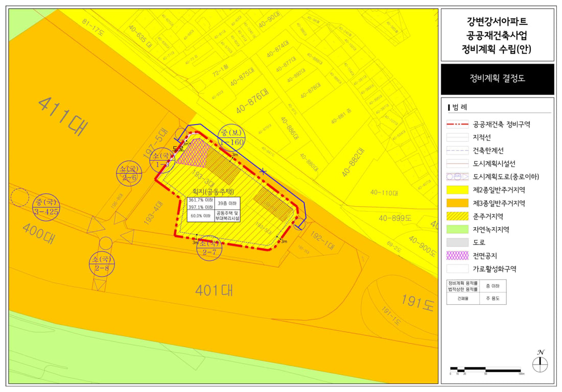Click the 제2종일반주거지역 yellow legend swatch
This screenshot has height=392, width=562.
(457, 190)
